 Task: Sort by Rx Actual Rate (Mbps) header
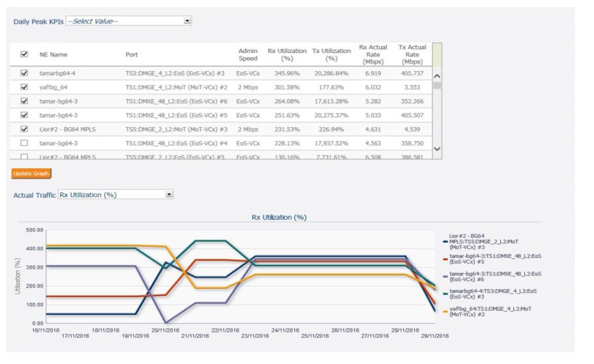pyautogui.click(x=373, y=55)
